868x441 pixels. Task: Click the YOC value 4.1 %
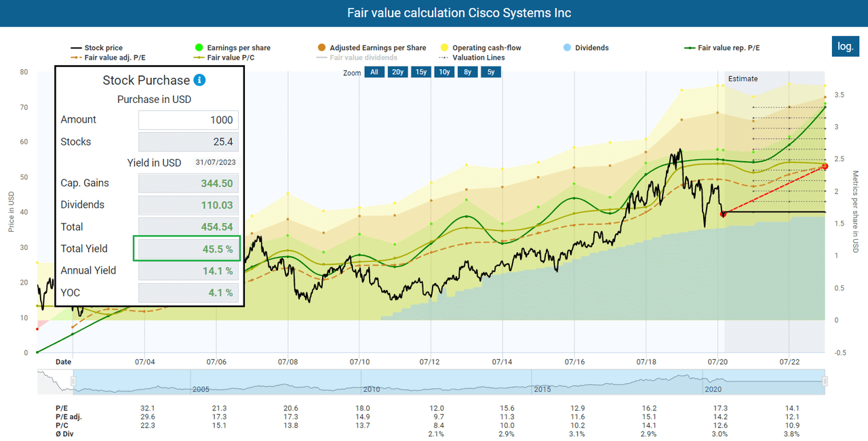click(x=189, y=293)
